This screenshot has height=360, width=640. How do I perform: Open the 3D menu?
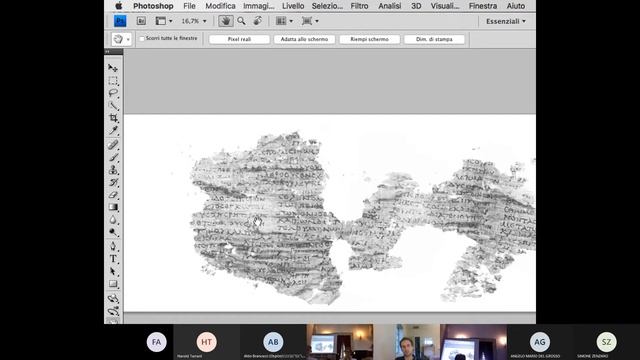(416, 6)
